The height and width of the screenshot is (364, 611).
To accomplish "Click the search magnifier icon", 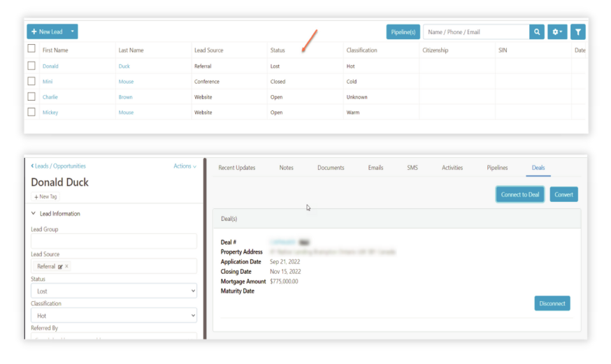I will (537, 32).
